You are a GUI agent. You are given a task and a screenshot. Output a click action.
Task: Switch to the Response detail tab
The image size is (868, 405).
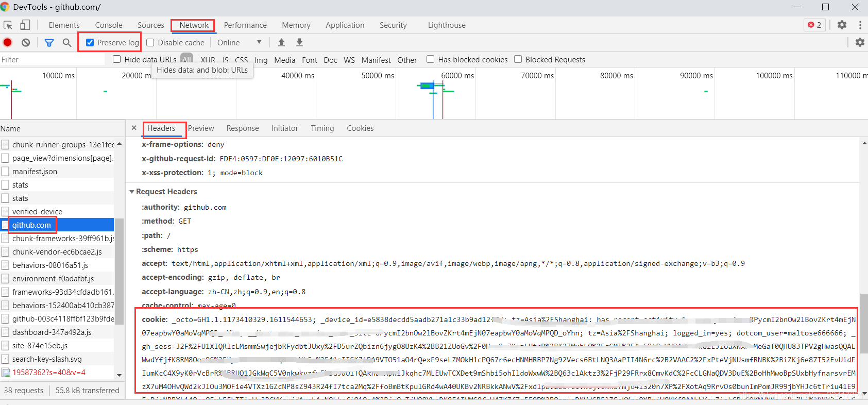243,128
